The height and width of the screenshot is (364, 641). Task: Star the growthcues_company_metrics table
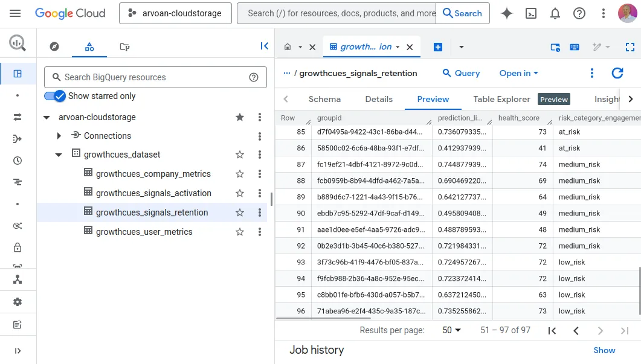[x=239, y=174]
